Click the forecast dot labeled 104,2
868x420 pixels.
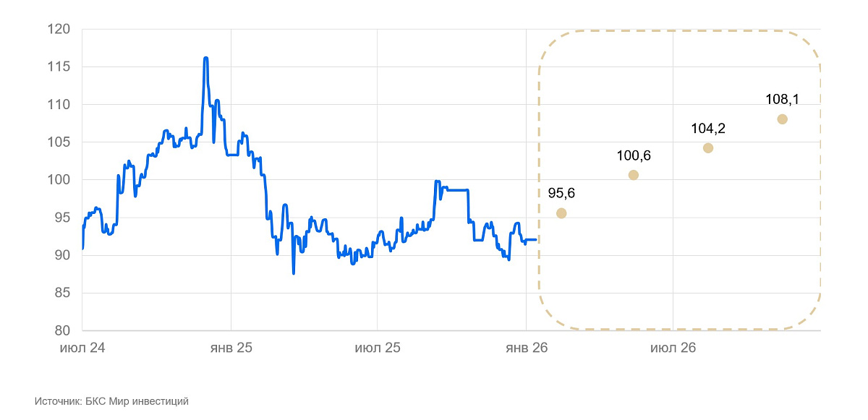[x=708, y=148]
